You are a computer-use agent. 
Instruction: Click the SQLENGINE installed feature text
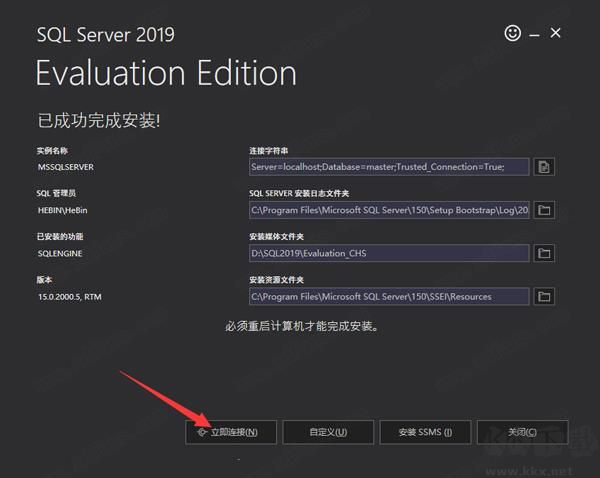tap(60, 253)
